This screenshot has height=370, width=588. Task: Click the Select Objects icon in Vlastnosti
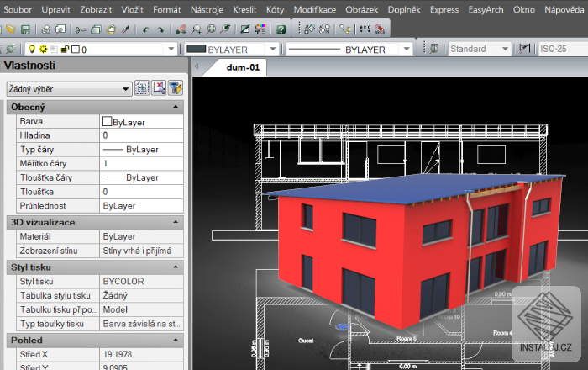[x=158, y=87]
